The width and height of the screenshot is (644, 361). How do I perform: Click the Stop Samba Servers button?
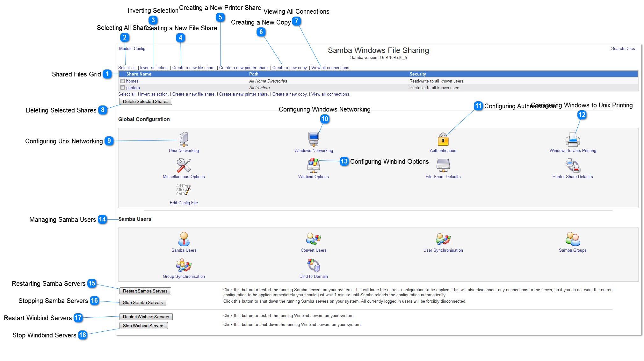click(x=143, y=302)
